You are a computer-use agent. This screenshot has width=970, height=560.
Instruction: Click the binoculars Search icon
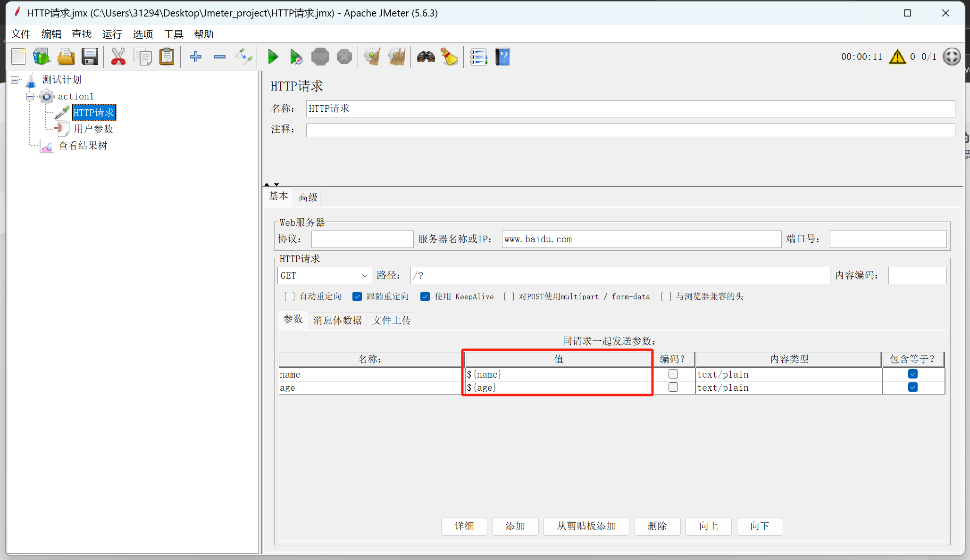[x=426, y=57]
